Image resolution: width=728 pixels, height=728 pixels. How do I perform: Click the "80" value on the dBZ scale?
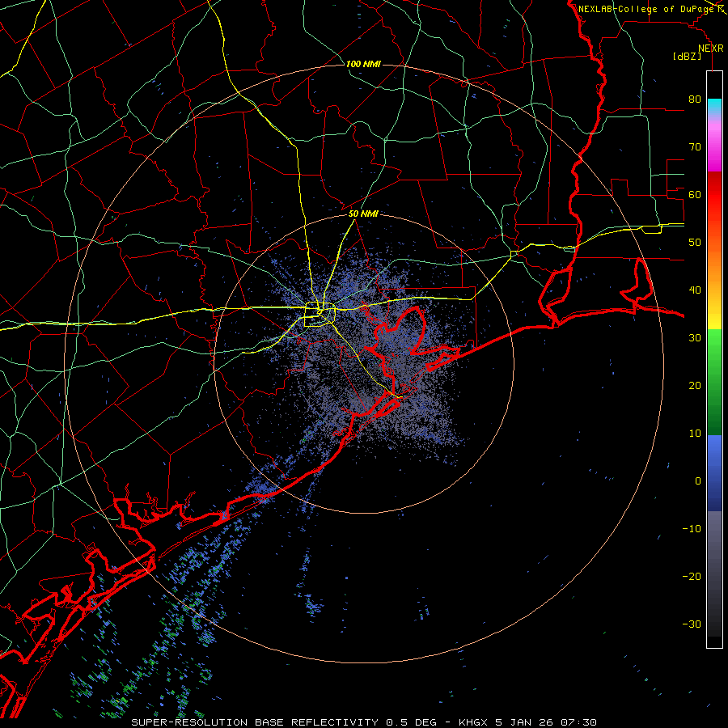[695, 99]
